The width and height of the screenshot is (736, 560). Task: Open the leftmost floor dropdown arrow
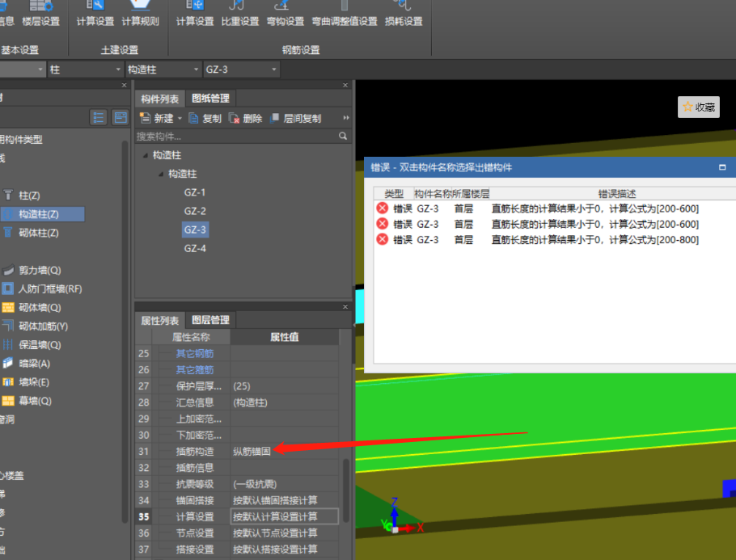(x=40, y=69)
